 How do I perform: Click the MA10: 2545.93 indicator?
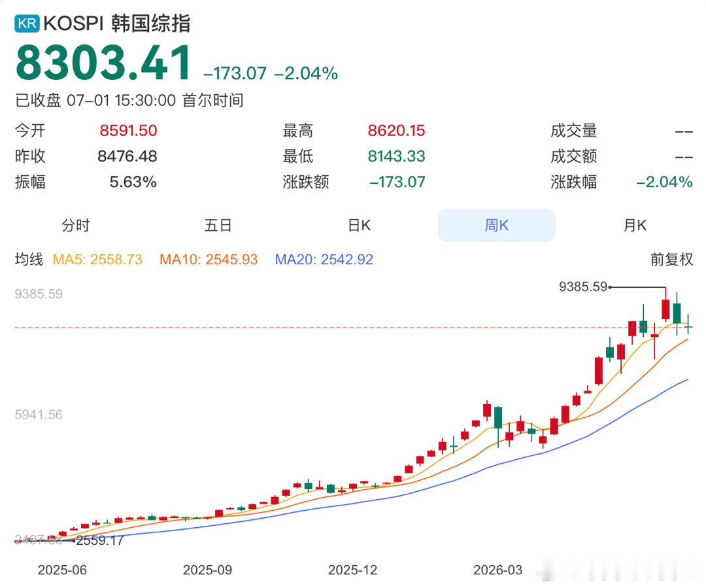(x=209, y=259)
